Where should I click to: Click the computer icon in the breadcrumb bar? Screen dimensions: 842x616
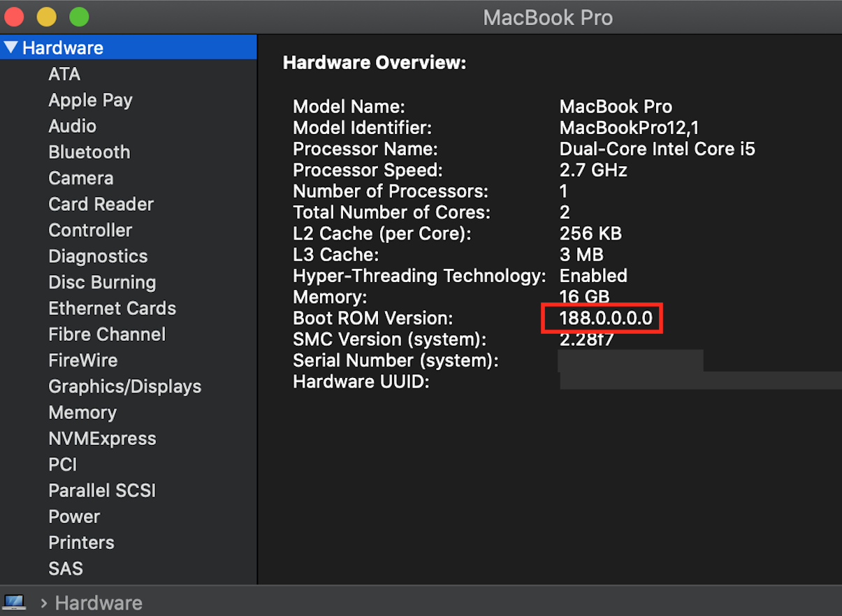(15, 601)
